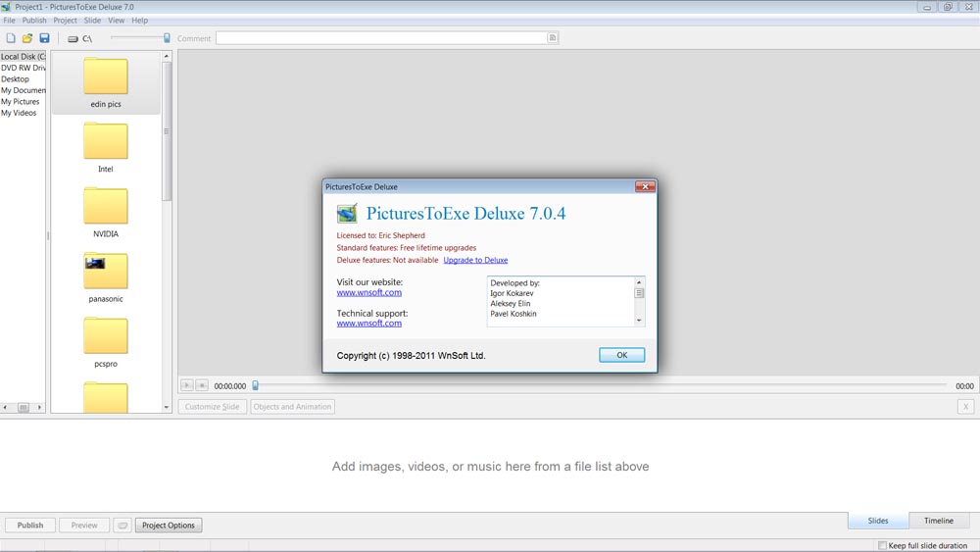This screenshot has height=552, width=980.
Task: Click the 00:00.000 time readout
Action: tap(230, 386)
